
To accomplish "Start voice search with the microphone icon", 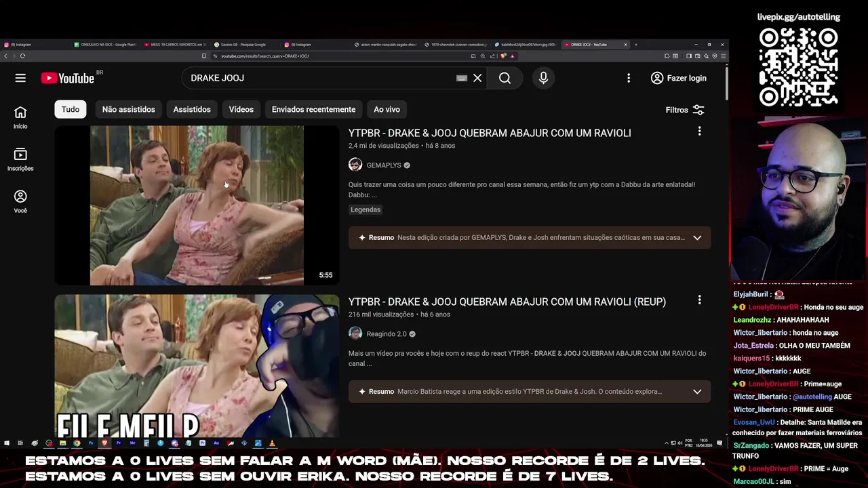I will pos(543,78).
